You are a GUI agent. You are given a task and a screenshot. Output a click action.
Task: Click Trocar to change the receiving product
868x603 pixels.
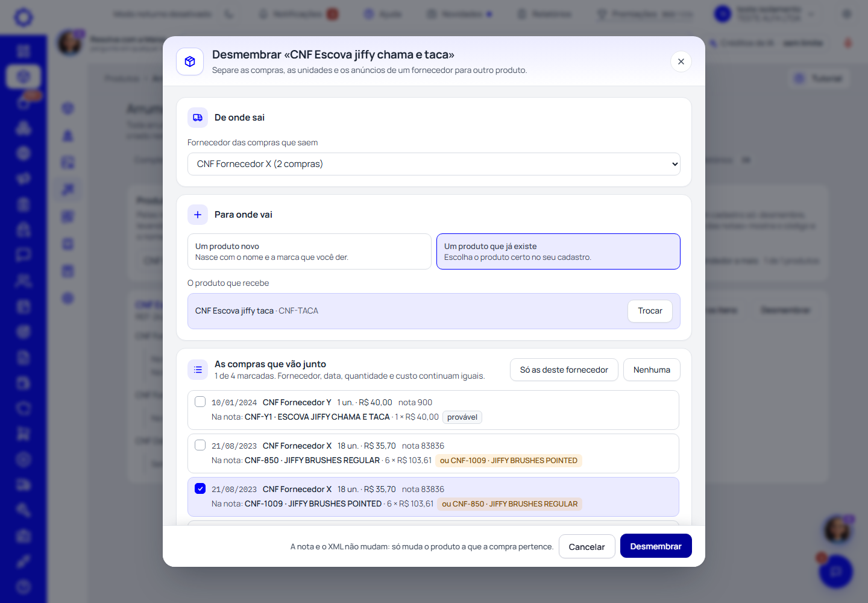[x=650, y=311]
